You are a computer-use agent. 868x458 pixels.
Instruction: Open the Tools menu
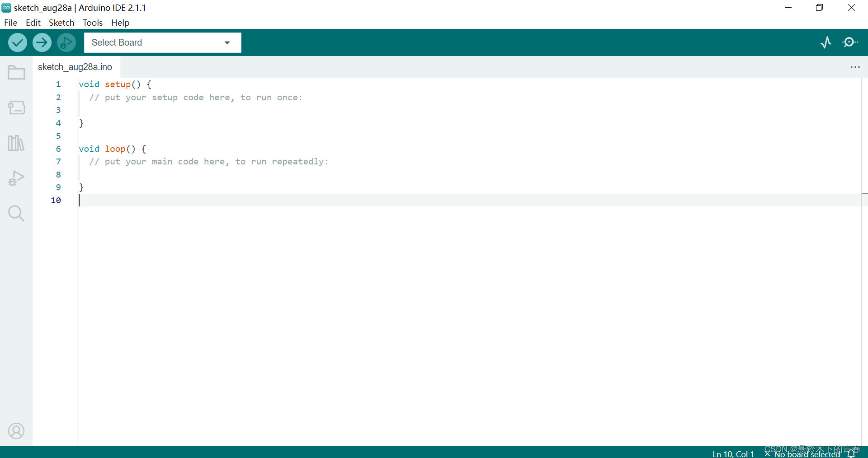click(93, 23)
